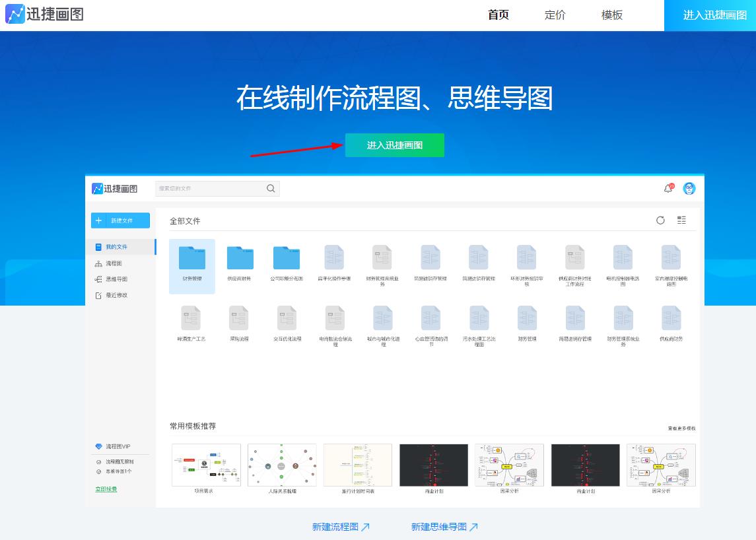Open the 旅行计划时间表 template thumbnail
Image resolution: width=756 pixels, height=540 pixels.
click(358, 465)
